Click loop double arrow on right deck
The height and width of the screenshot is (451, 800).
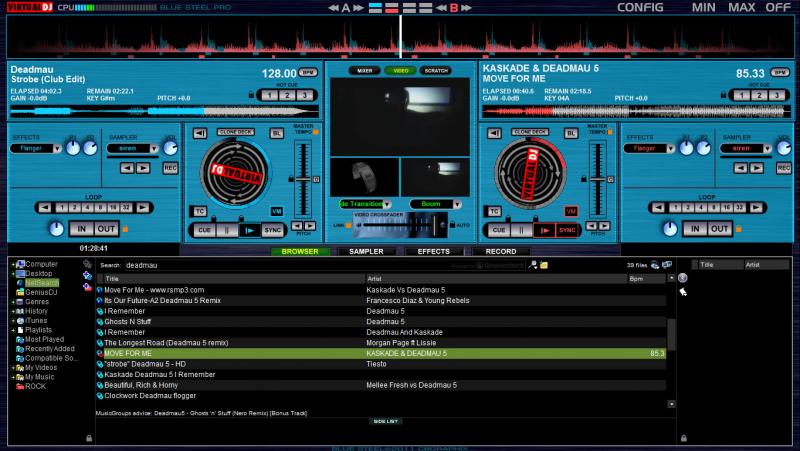coord(756,208)
